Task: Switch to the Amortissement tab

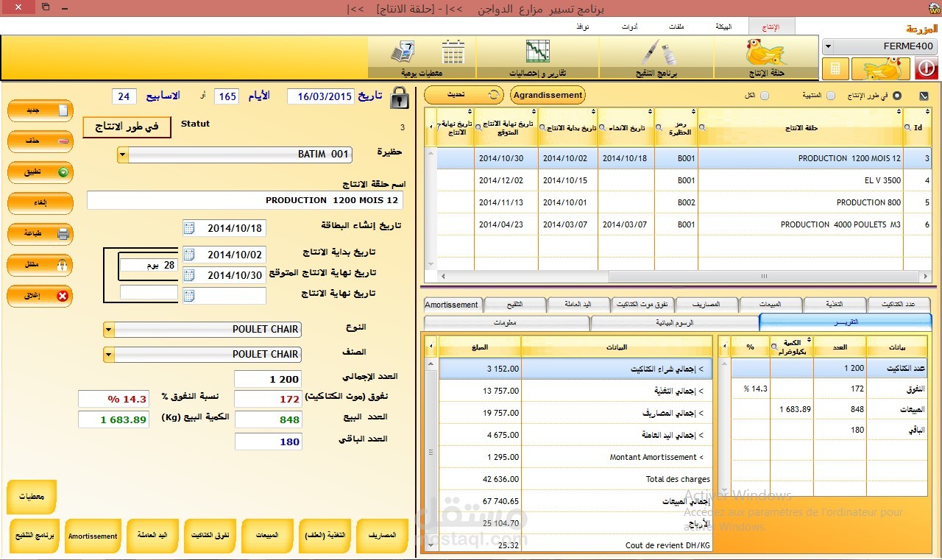Action: pos(452,305)
